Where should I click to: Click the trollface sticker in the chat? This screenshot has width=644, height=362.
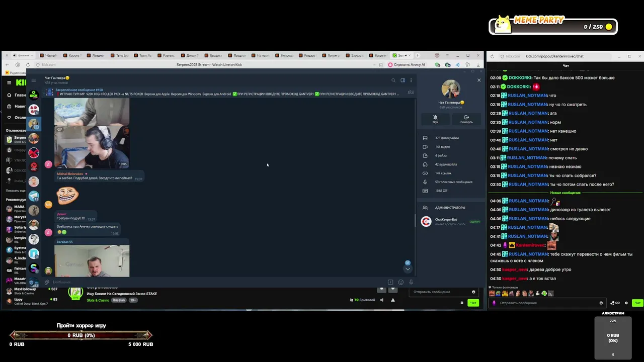click(x=67, y=195)
